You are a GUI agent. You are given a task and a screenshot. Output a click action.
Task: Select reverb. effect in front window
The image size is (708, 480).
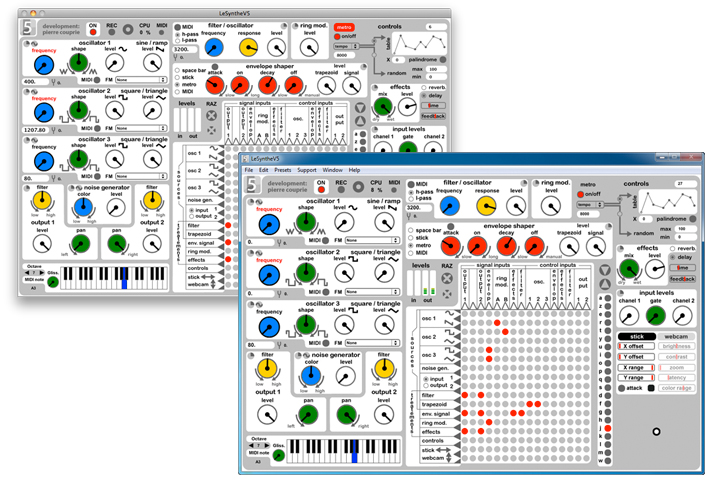point(673,249)
